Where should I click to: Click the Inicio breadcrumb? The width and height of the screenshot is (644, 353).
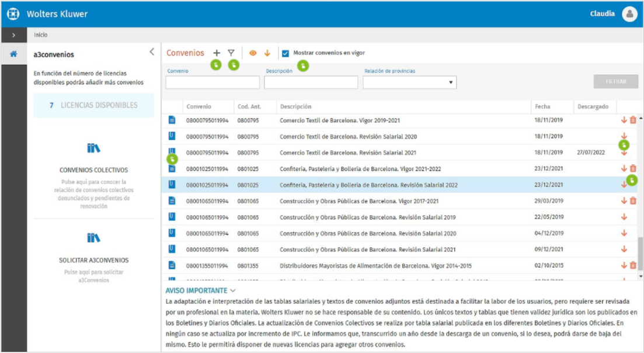[41, 35]
